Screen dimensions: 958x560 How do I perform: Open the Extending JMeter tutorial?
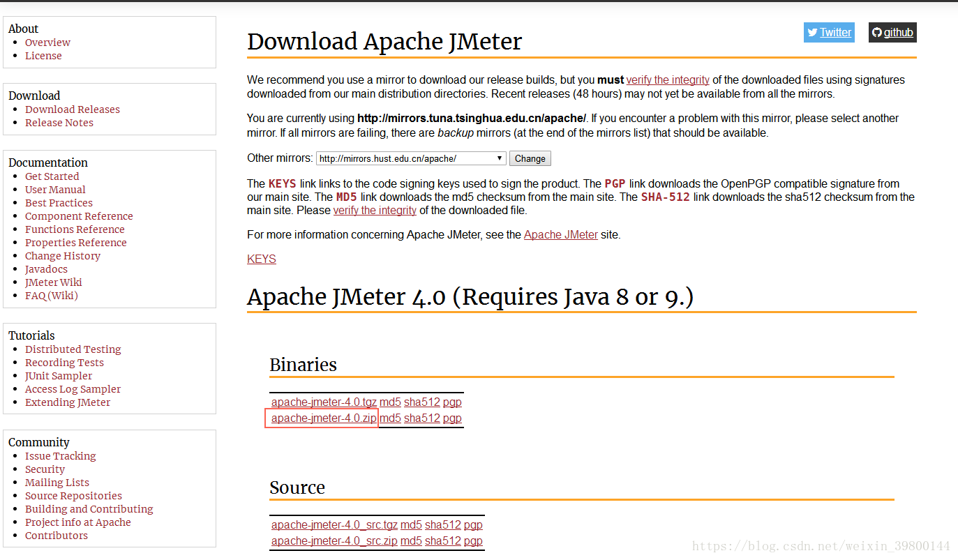[x=68, y=402]
